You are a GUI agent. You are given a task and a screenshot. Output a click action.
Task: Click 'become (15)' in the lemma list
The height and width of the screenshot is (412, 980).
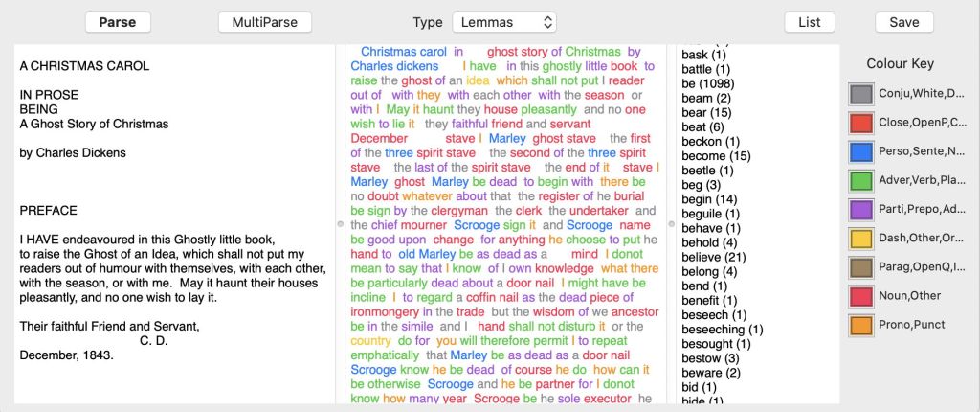(x=716, y=156)
